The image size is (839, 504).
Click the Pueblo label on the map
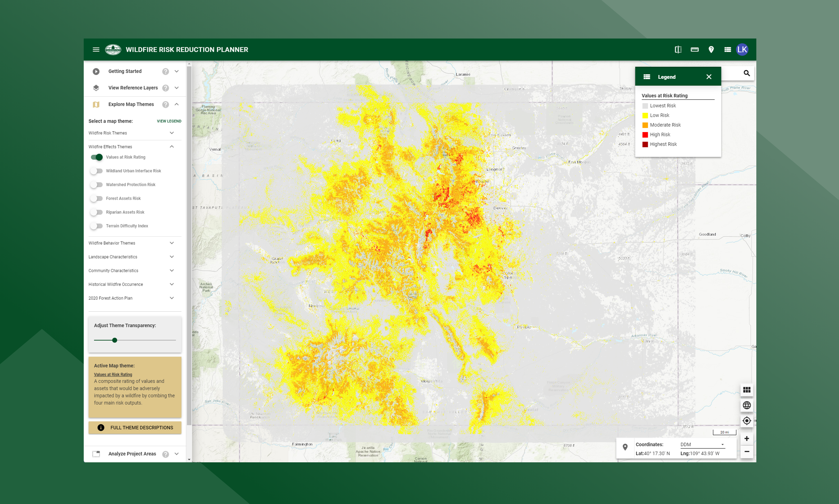click(x=524, y=327)
